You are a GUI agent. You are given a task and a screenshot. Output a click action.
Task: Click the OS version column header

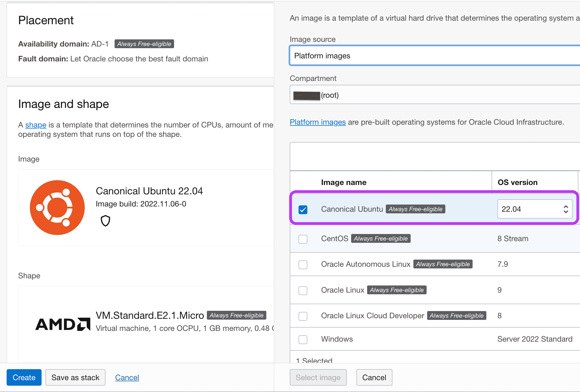tap(517, 182)
